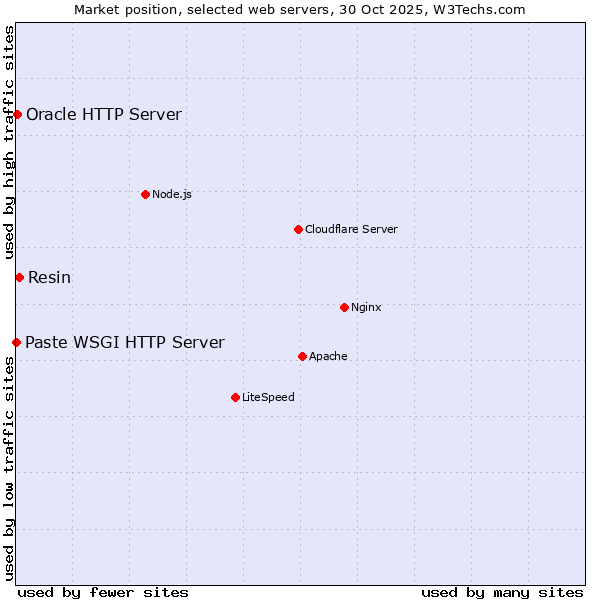Click the Paste WSGI HTTP Server label
The height and width of the screenshot is (600, 600).
125,343
